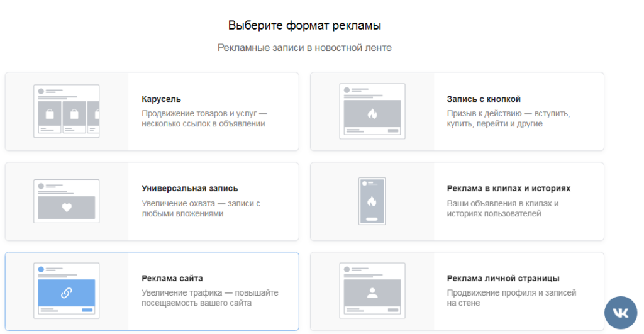Click text 'Увеличение трафика — повышайте посещаемость вашего сайта'
Image resolution: width=644 pixels, height=334 pixels.
tap(210, 298)
